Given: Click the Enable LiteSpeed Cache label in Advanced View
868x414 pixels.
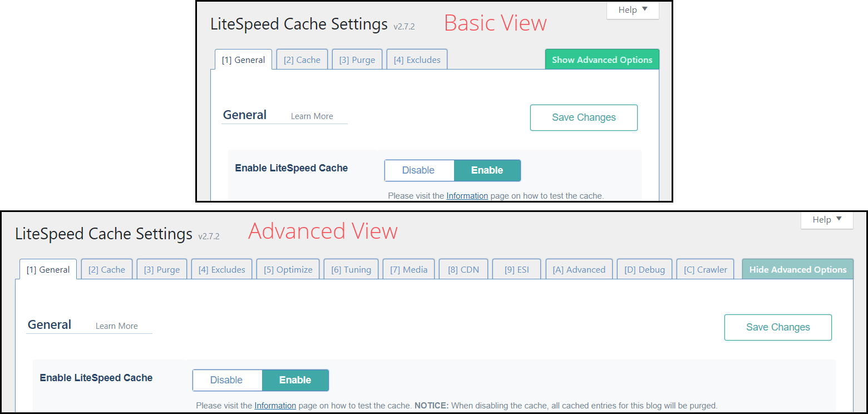Looking at the screenshot, I should [96, 378].
